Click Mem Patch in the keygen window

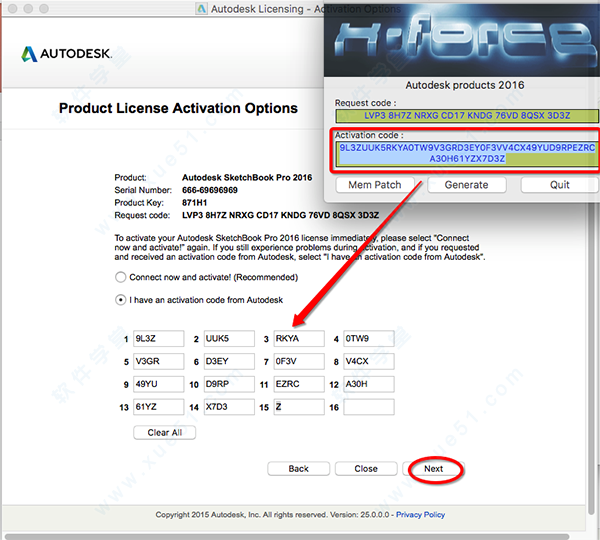(x=375, y=185)
